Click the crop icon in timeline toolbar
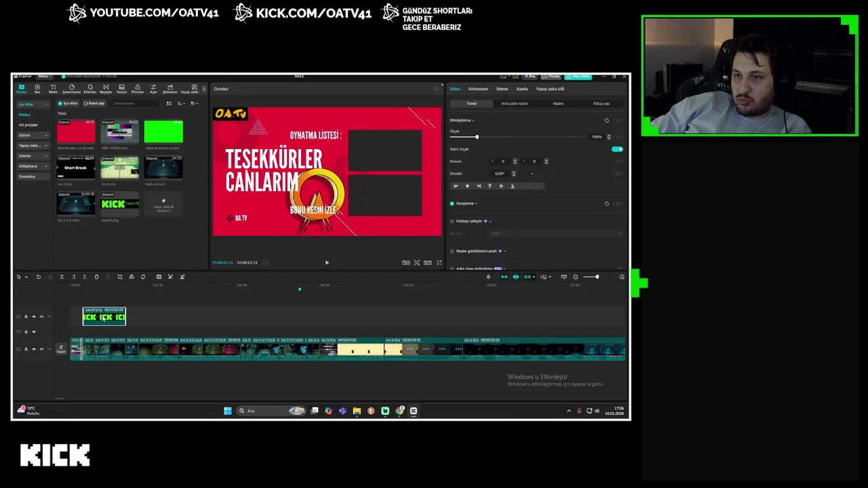This screenshot has width=868, height=488. [120, 277]
